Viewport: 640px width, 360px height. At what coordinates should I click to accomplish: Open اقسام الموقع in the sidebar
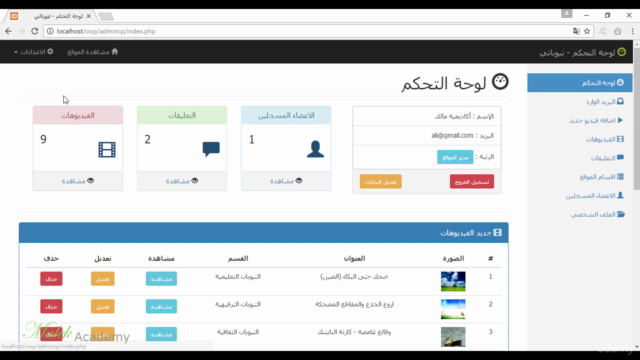coord(602,177)
